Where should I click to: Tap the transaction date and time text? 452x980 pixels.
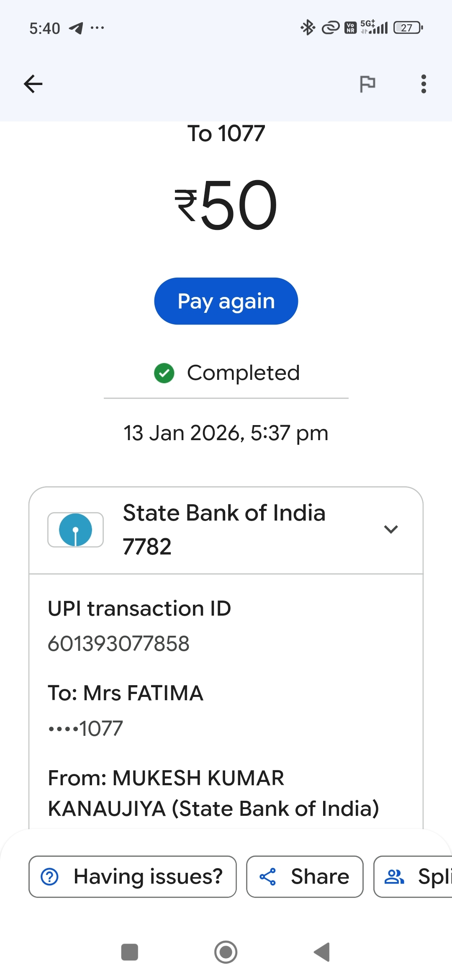pyautogui.click(x=226, y=433)
